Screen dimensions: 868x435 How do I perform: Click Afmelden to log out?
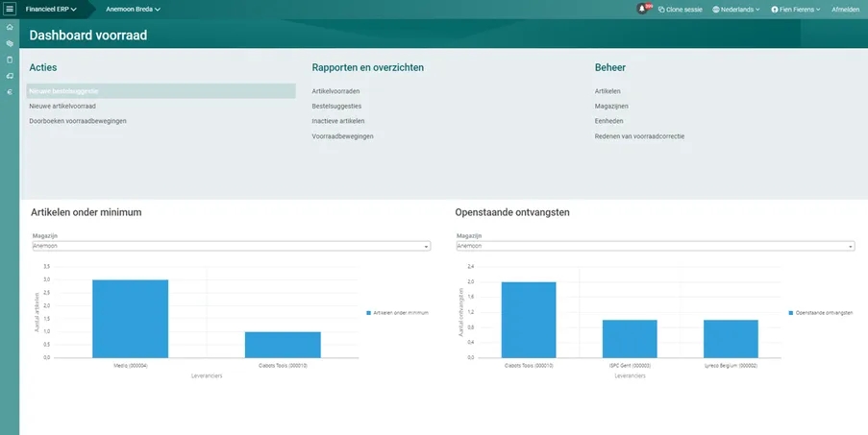coord(845,10)
